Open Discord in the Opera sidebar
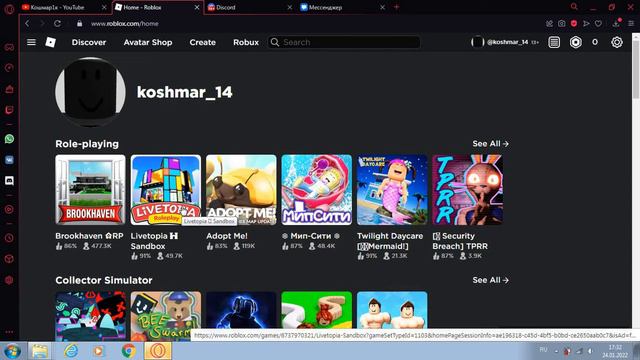 point(9,180)
